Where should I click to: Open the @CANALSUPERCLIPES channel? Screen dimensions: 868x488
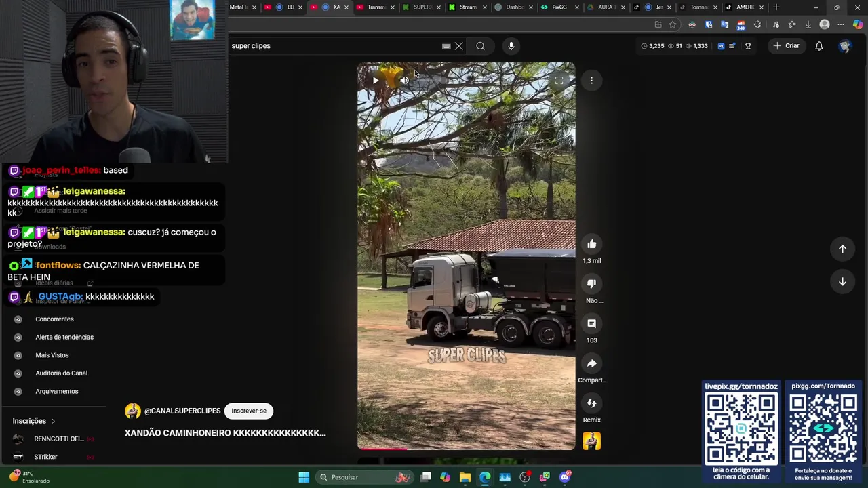tap(182, 411)
